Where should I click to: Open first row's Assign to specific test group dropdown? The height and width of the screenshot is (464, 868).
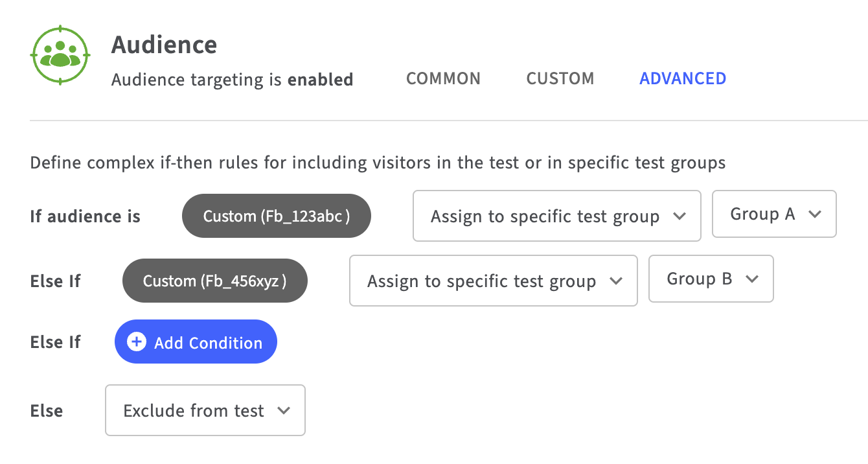pos(556,216)
